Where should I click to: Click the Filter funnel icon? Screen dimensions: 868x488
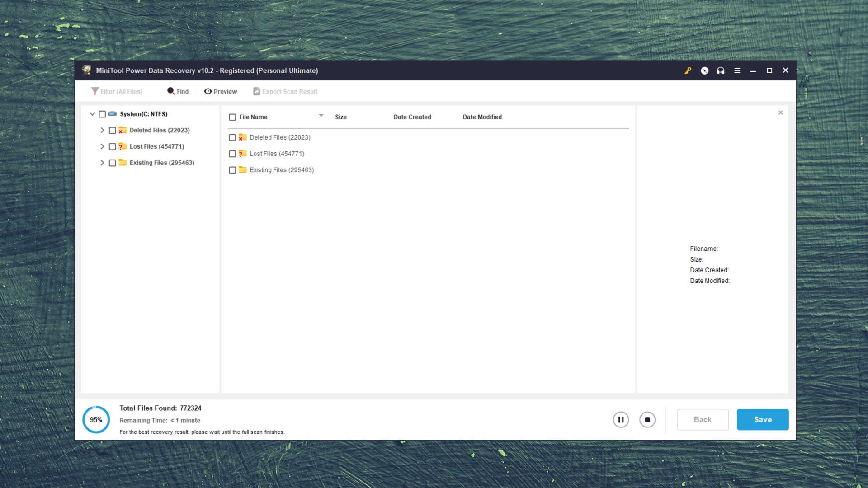(x=94, y=91)
